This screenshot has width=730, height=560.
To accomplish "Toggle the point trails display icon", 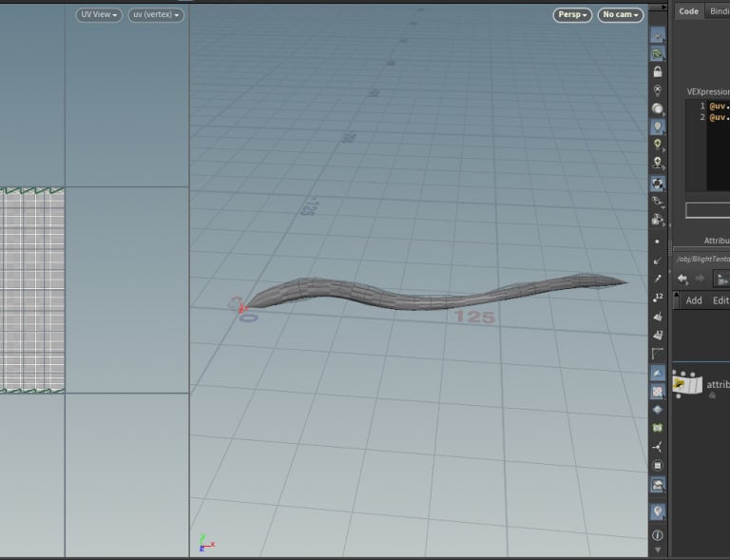I will tap(658, 279).
